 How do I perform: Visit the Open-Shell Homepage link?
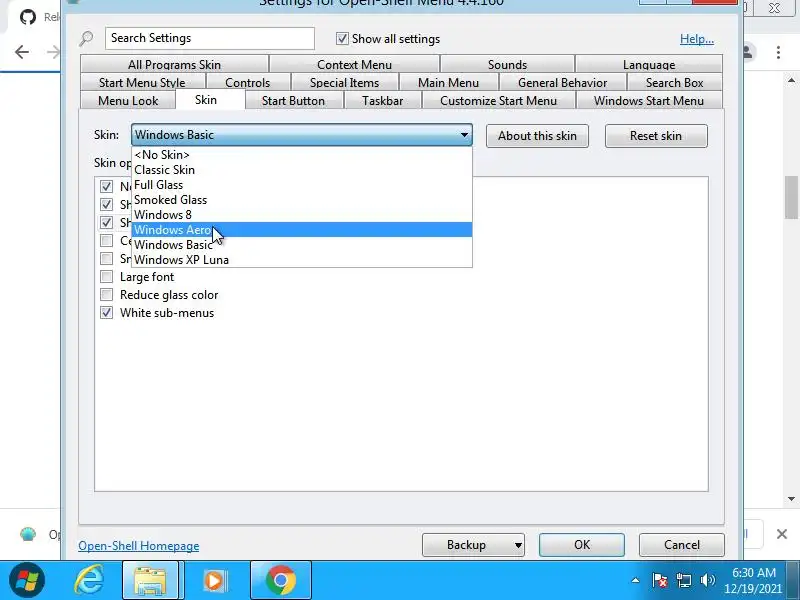(139, 546)
